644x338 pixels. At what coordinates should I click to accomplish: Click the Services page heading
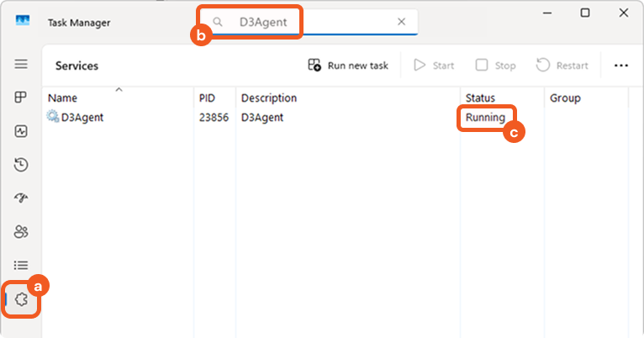coord(77,66)
